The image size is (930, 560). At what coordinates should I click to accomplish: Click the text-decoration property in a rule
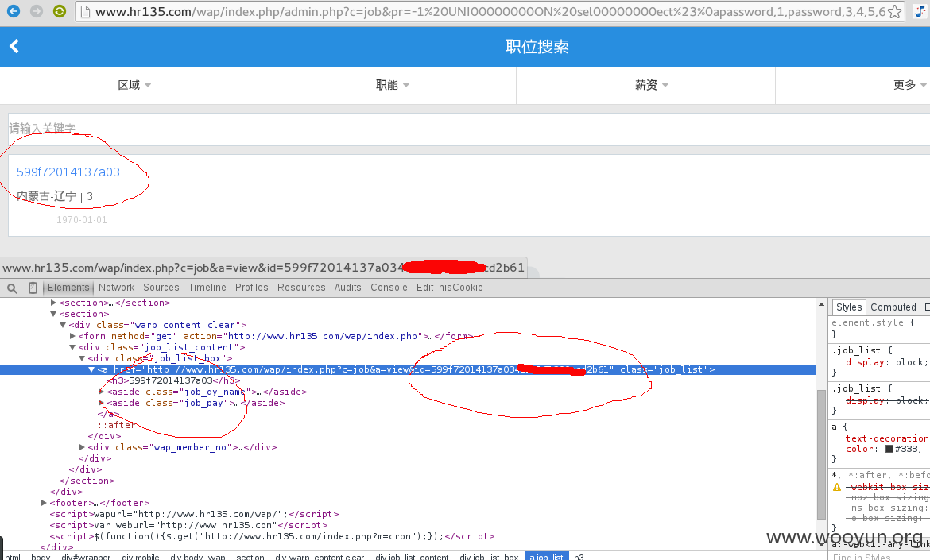887,438
